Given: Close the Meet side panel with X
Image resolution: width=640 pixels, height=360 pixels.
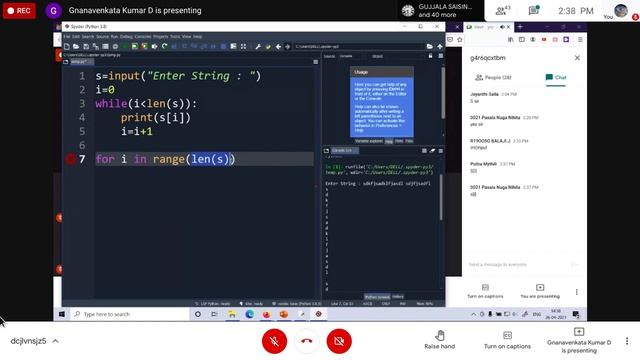Looking at the screenshot, I should point(577,58).
